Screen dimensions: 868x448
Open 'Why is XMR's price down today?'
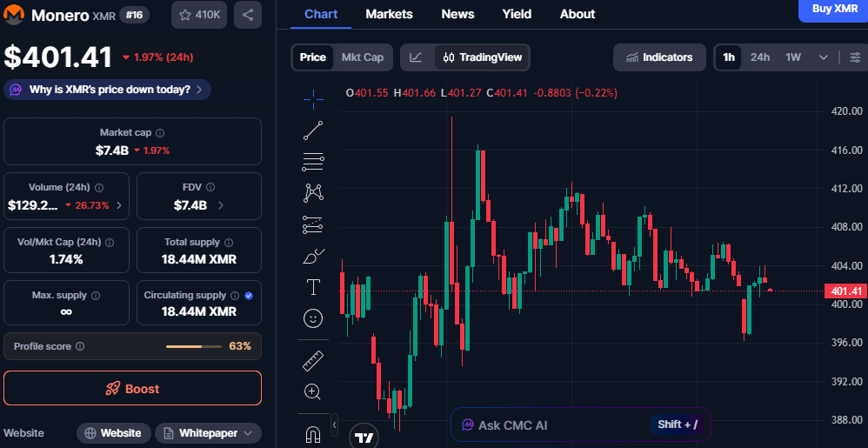(108, 89)
